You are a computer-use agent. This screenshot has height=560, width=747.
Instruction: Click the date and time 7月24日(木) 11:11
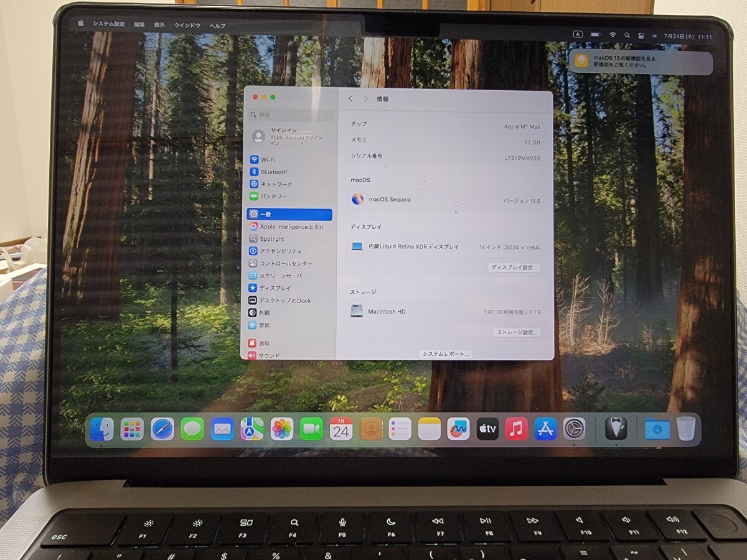pos(688,37)
